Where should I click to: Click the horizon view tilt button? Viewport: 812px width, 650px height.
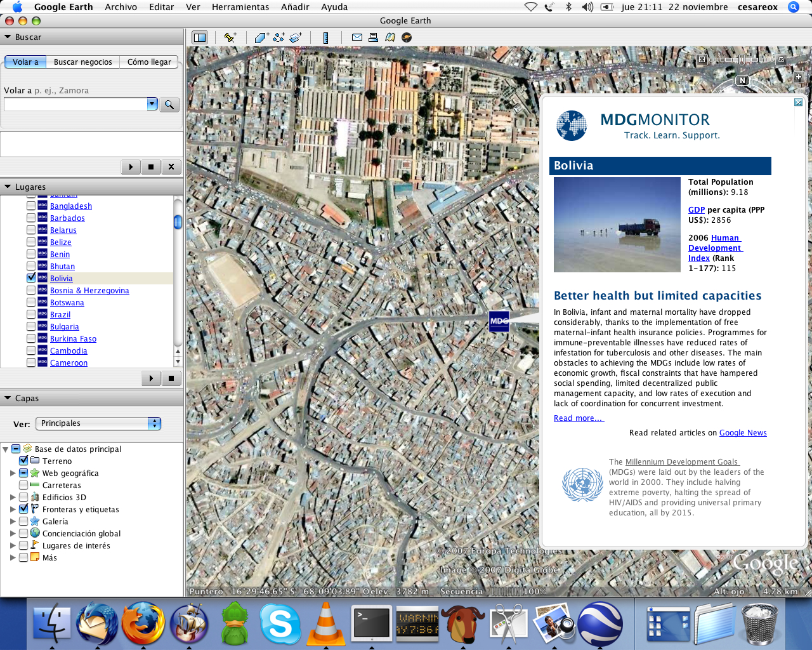coord(782,60)
